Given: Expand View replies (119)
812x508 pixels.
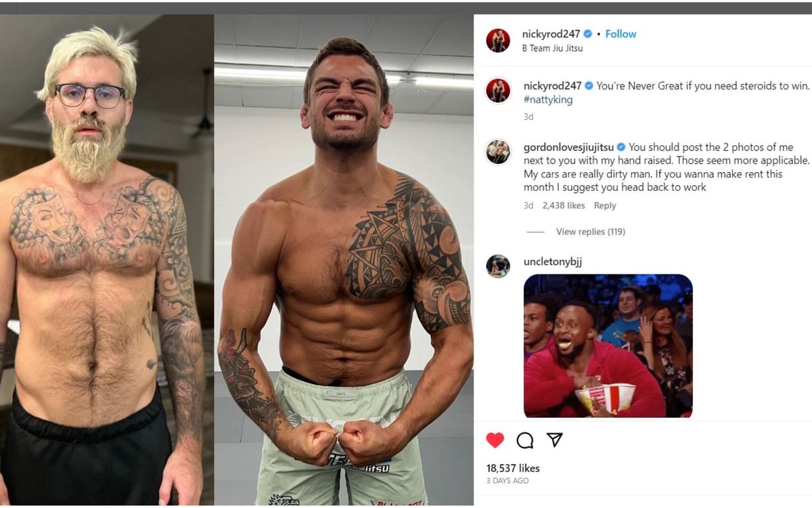Looking at the screenshot, I should tap(590, 232).
